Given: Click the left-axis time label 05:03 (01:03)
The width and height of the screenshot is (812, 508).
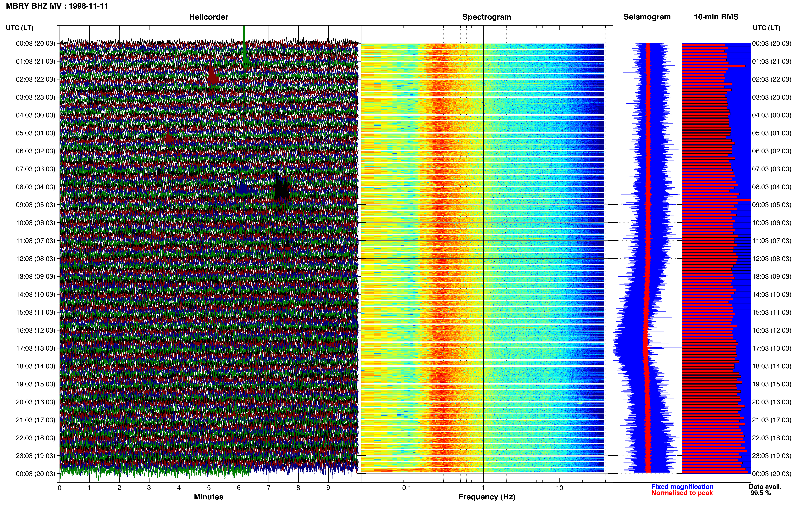Looking at the screenshot, I should pos(35,133).
